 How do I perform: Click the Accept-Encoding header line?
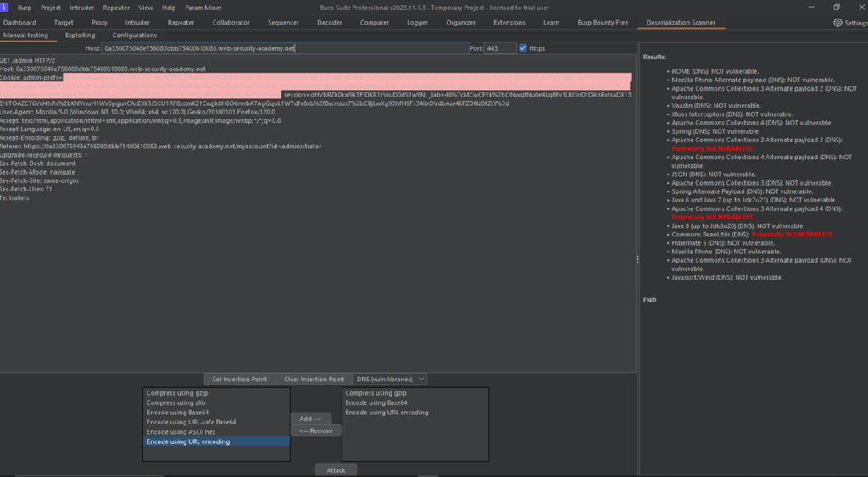click(x=49, y=138)
